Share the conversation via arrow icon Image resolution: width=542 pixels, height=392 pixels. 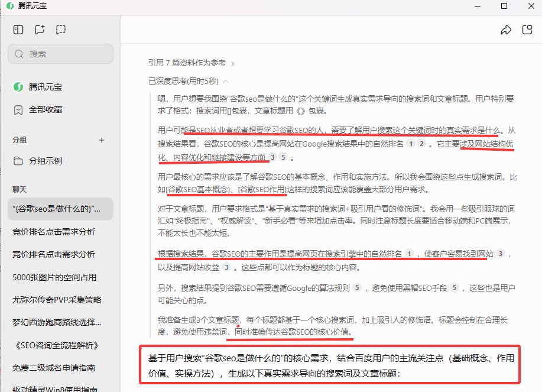[506, 30]
